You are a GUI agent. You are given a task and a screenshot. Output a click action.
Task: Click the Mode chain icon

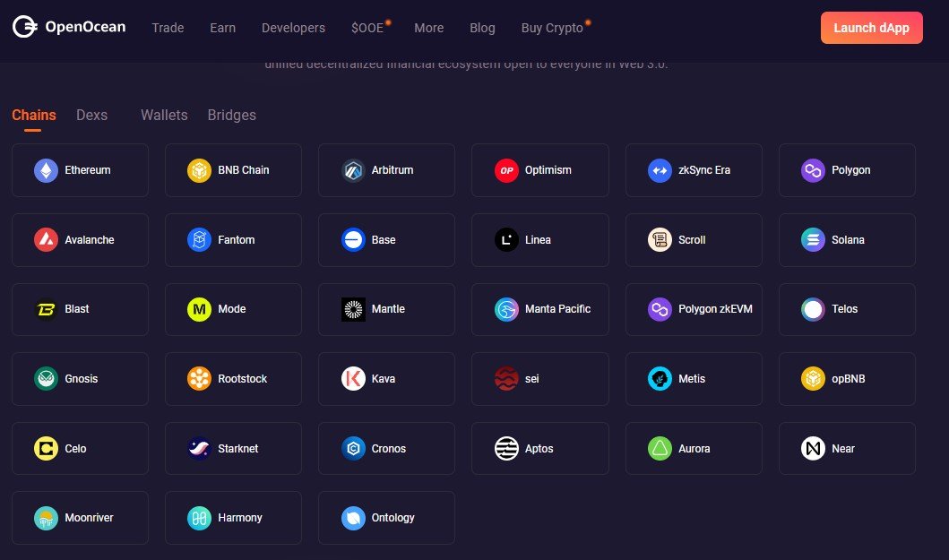click(x=199, y=309)
